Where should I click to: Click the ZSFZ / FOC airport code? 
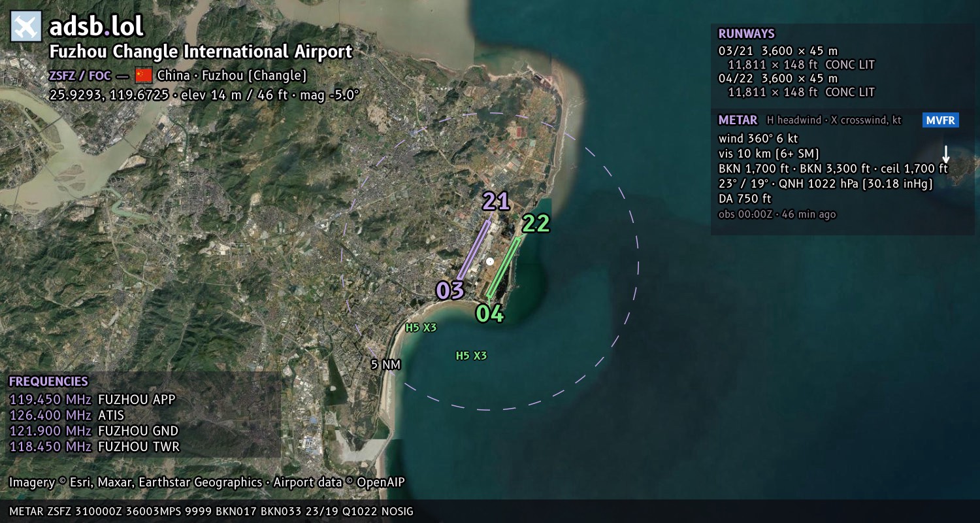click(x=80, y=75)
